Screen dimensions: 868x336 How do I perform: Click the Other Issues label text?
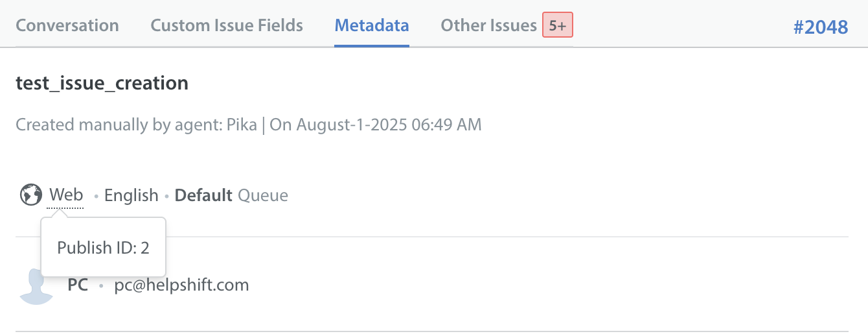[x=488, y=26]
